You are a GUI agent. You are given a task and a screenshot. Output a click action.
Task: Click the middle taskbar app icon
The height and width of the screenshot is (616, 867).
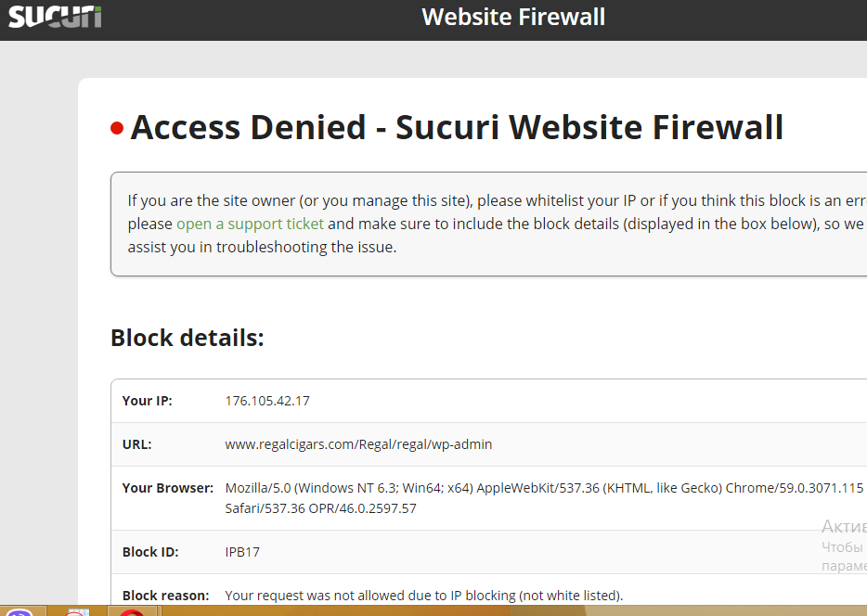(x=77, y=612)
